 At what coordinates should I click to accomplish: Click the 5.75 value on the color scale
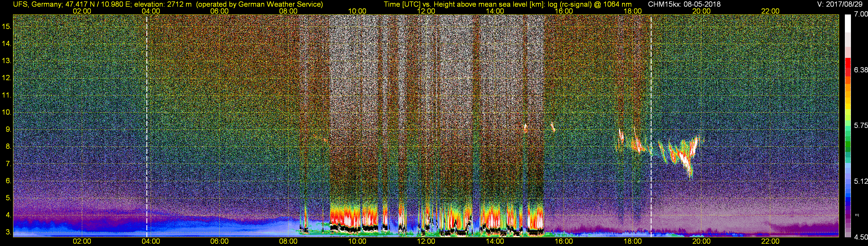click(x=861, y=125)
